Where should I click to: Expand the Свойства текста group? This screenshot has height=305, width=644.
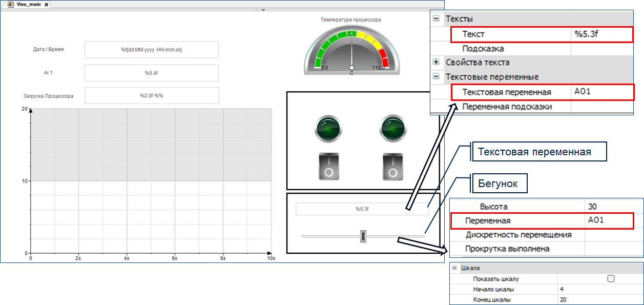437,62
